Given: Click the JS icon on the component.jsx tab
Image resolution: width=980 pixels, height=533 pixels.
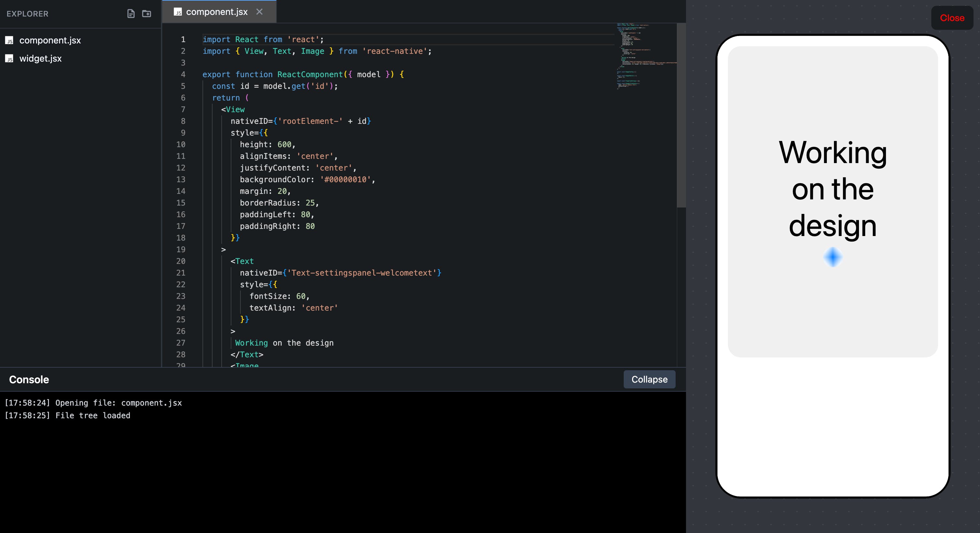Looking at the screenshot, I should [178, 12].
